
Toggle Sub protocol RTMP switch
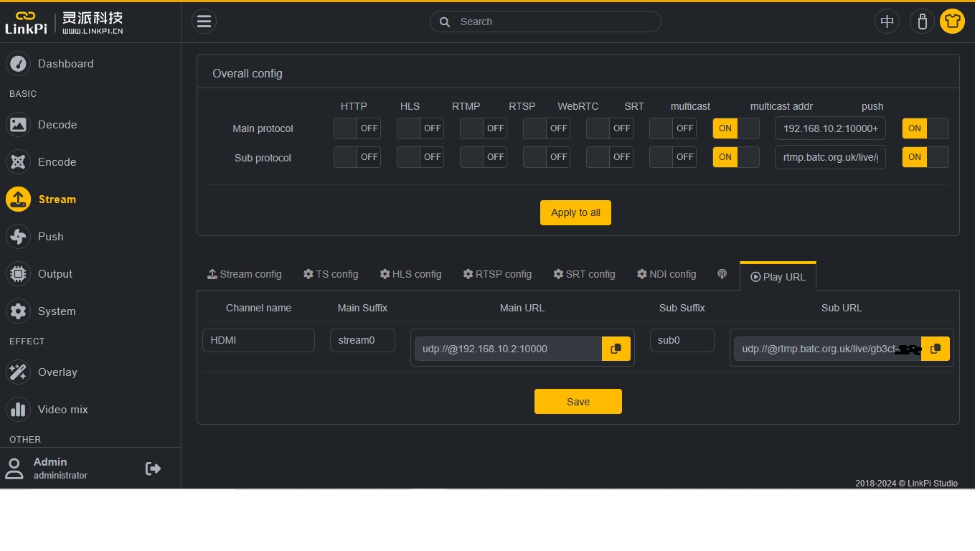483,157
